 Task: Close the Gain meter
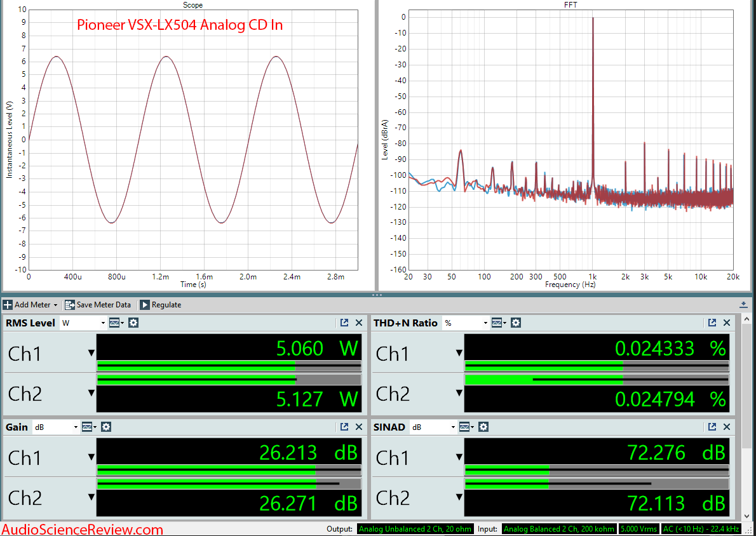(359, 427)
